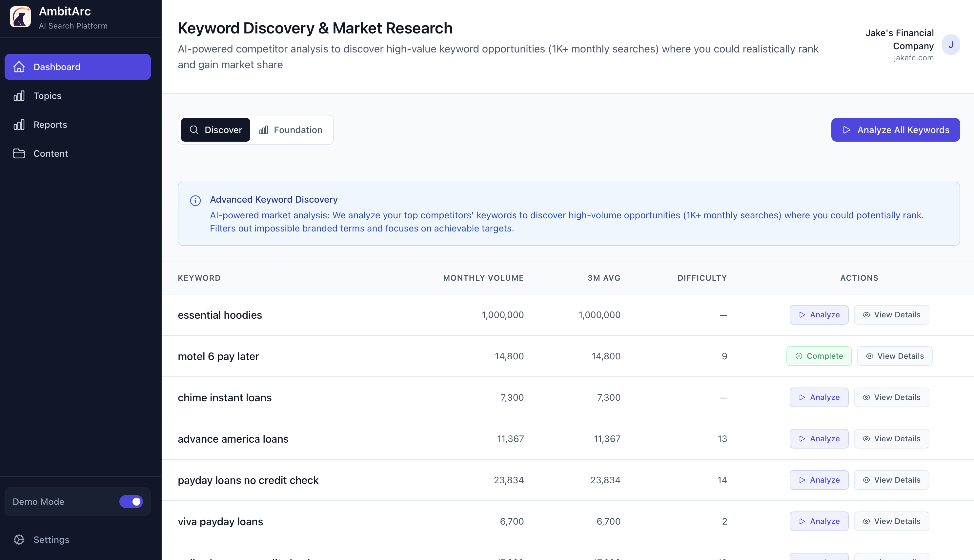Click the Content folder icon
The image size is (974, 560).
click(x=19, y=153)
